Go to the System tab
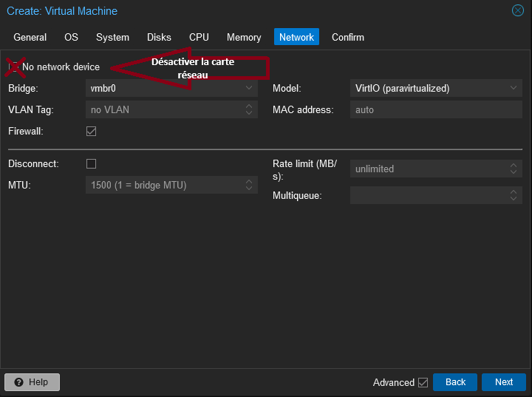Screen dimensions: 532x397 (x=112, y=37)
